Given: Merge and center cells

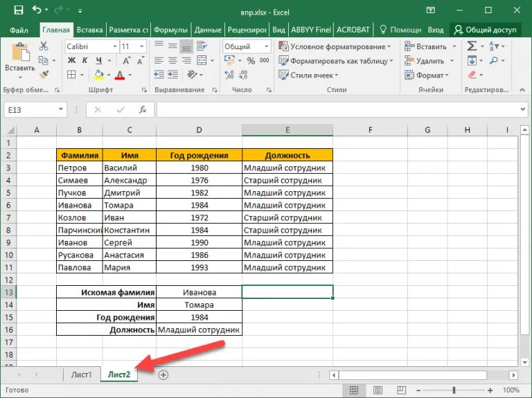Looking at the screenshot, I should (202, 61).
